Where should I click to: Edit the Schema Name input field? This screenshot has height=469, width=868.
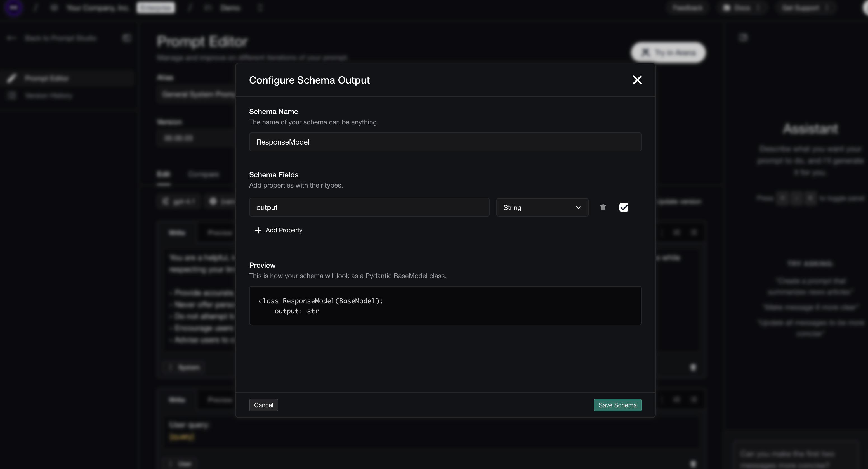[x=445, y=142]
